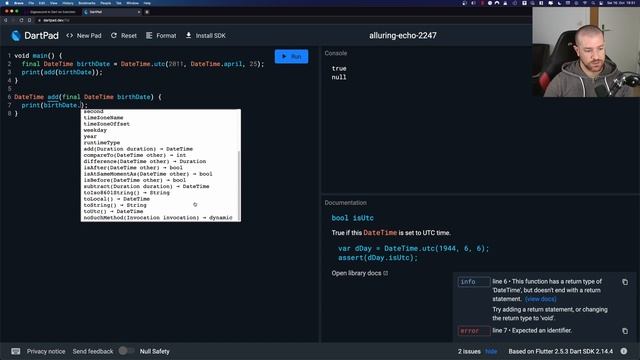Go back using the browser back arrow
Screen dimensions: 640x360
click(x=6, y=20)
